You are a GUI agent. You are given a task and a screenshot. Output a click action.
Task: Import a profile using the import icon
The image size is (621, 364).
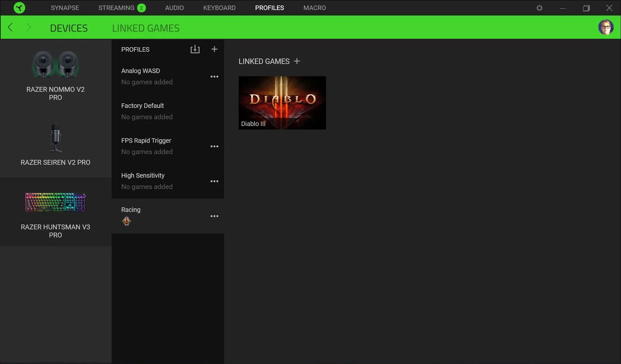pos(195,49)
